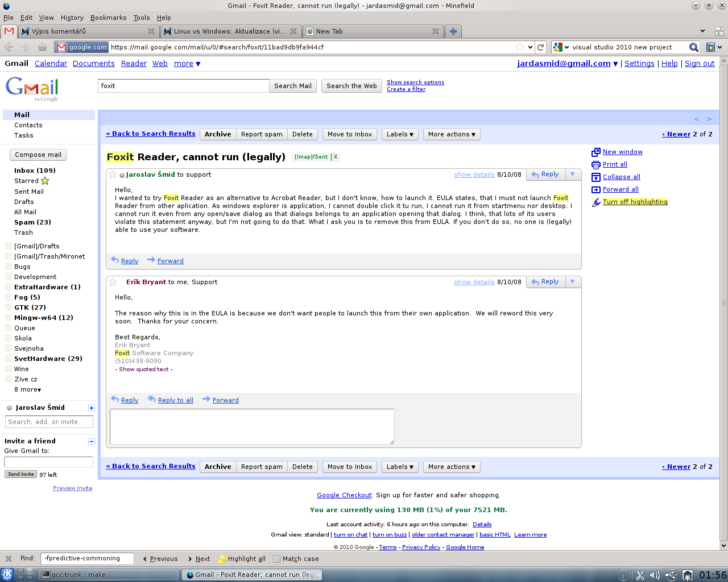Click the New window icon

[596, 152]
